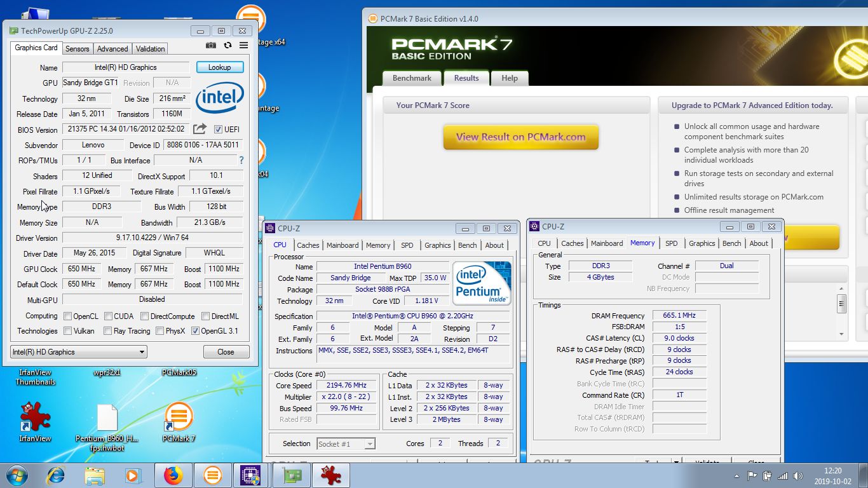Click the network signal tray icon
This screenshot has height=488, width=868.
783,475
